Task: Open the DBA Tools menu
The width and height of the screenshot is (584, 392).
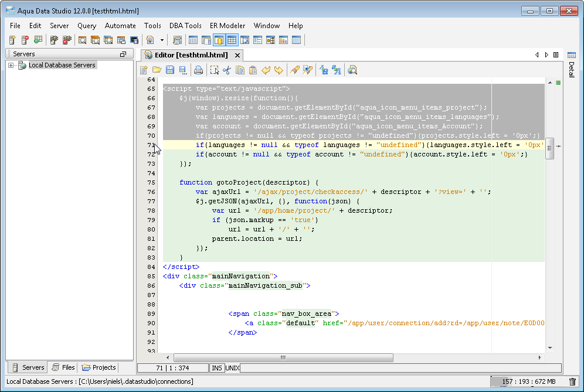Action: [185, 26]
